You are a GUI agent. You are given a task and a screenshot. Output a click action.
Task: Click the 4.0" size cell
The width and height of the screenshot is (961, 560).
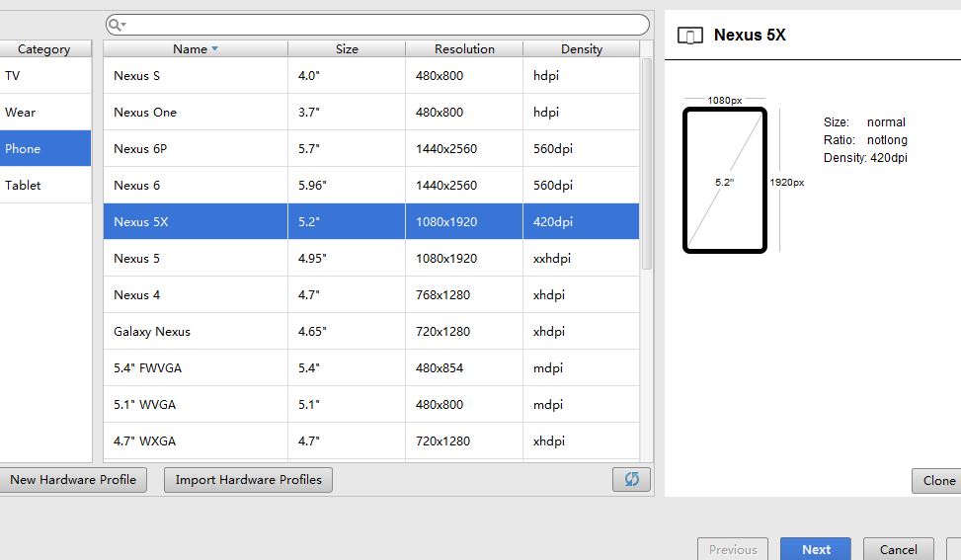pyautogui.click(x=347, y=75)
